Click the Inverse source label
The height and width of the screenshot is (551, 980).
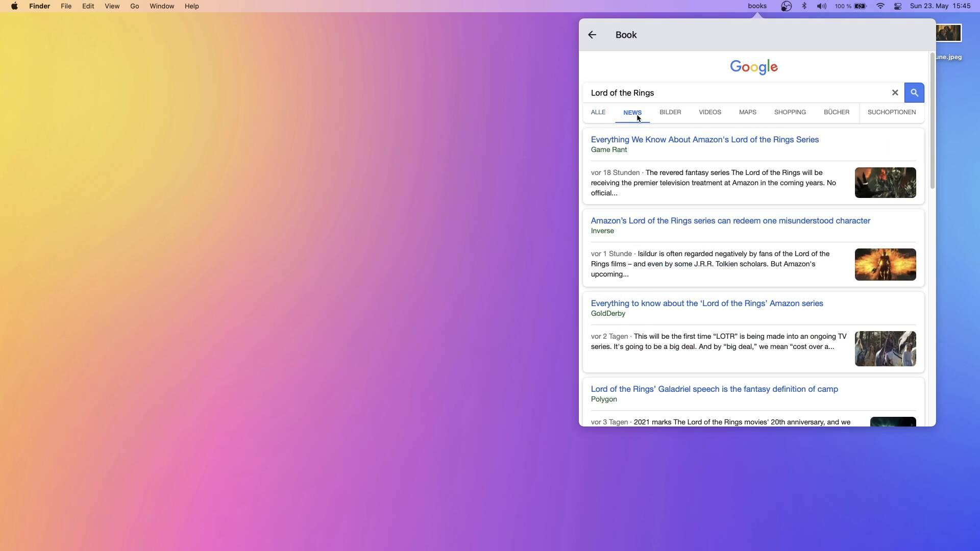[602, 231]
